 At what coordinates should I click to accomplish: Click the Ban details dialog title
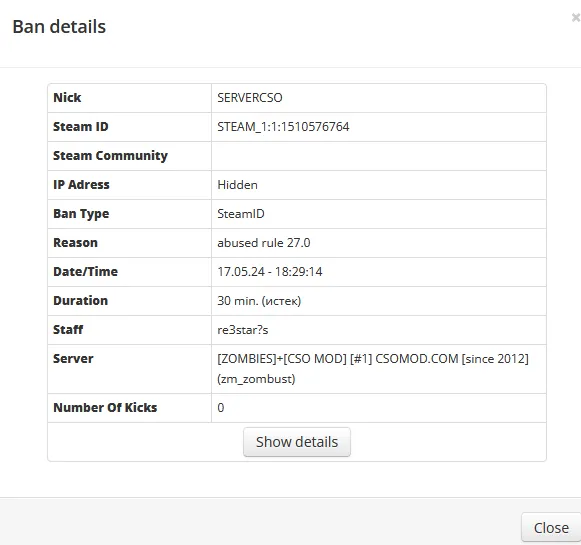(x=59, y=27)
